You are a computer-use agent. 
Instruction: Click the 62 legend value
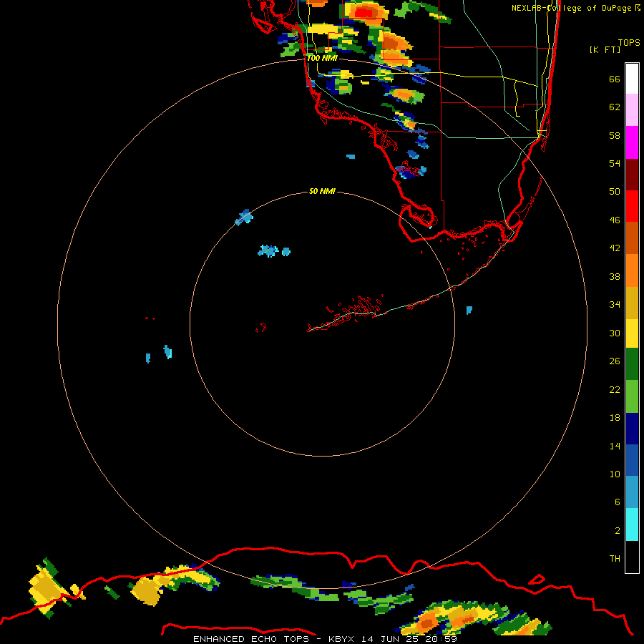tap(615, 107)
